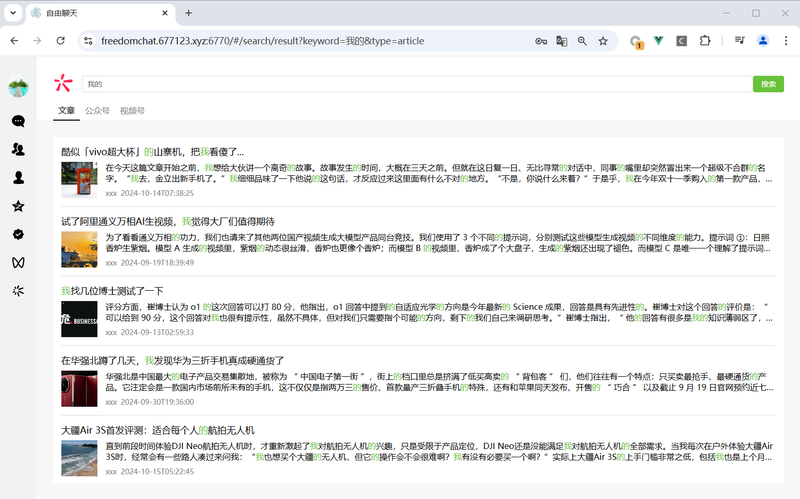The height and width of the screenshot is (499, 800).
Task: Click the black BUSINESS article thumbnail
Action: [79, 319]
